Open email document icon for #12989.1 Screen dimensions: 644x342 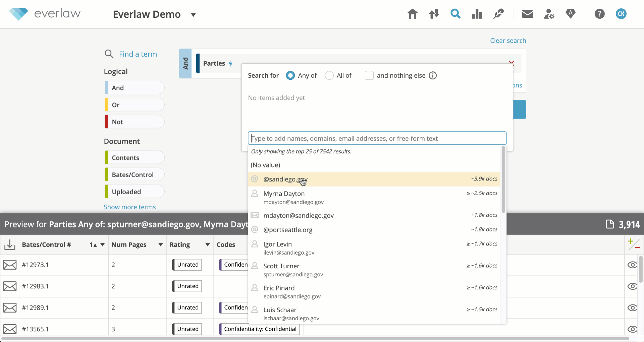pyautogui.click(x=10, y=308)
